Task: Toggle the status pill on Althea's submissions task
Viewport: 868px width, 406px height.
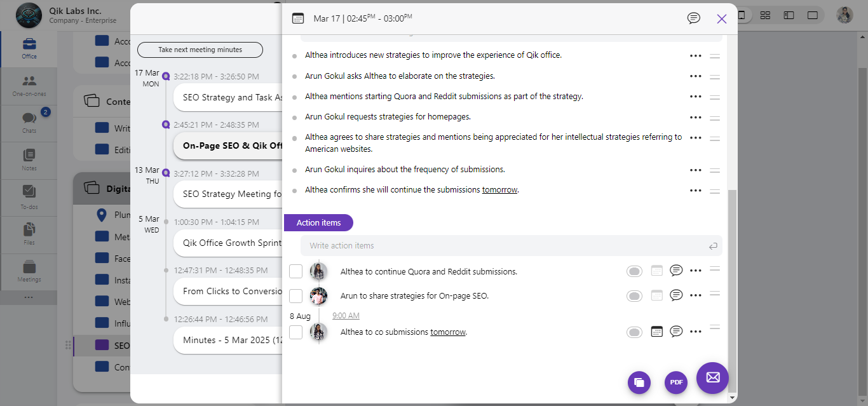Action: pos(634,331)
